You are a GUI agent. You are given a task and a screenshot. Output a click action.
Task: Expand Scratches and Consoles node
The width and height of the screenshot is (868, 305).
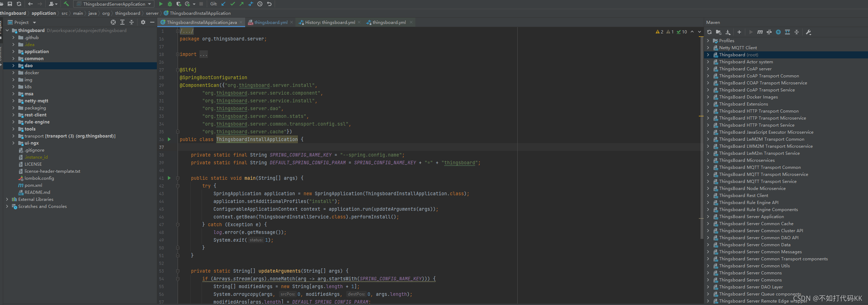[7, 206]
